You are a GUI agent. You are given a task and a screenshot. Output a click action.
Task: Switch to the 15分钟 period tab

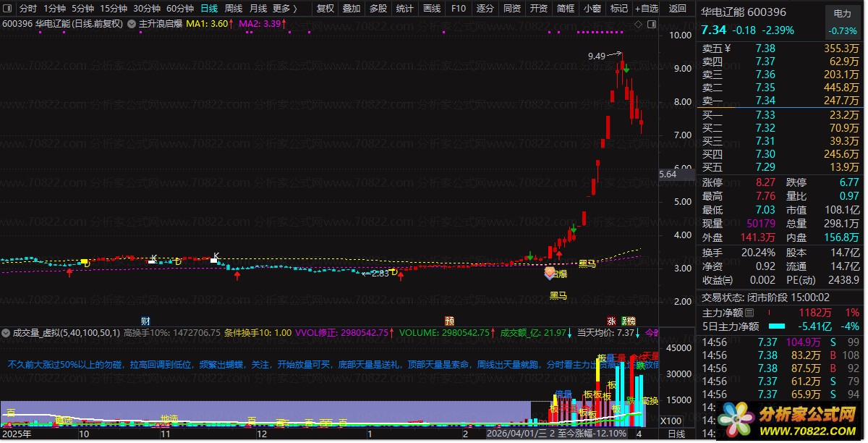(114, 9)
